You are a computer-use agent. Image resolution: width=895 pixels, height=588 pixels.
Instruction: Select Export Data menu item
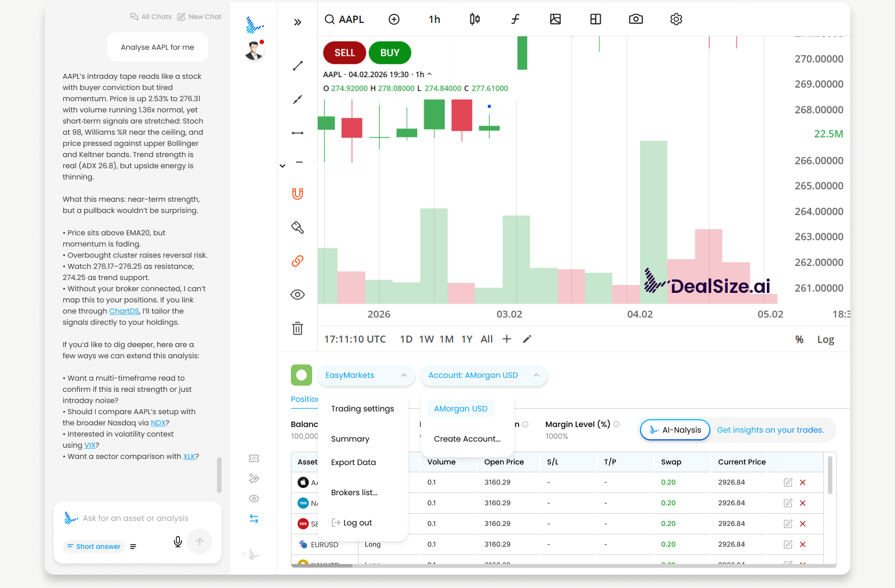[354, 462]
